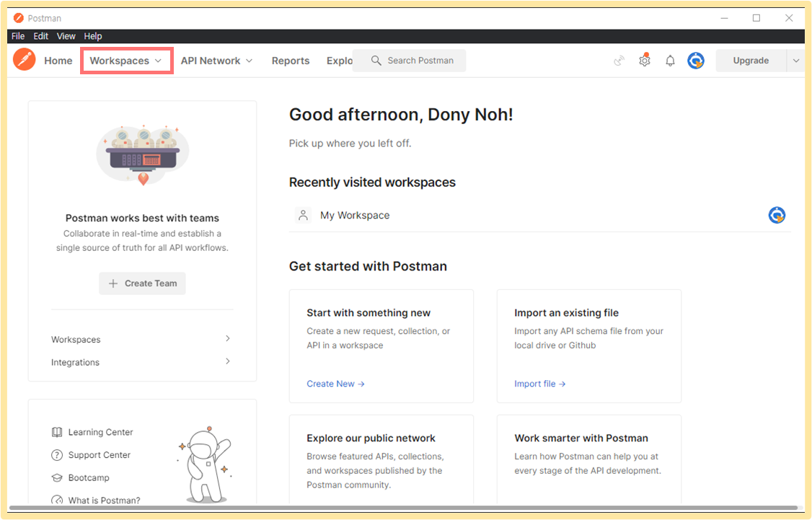
Task: Open the settings gear icon
Action: point(644,60)
